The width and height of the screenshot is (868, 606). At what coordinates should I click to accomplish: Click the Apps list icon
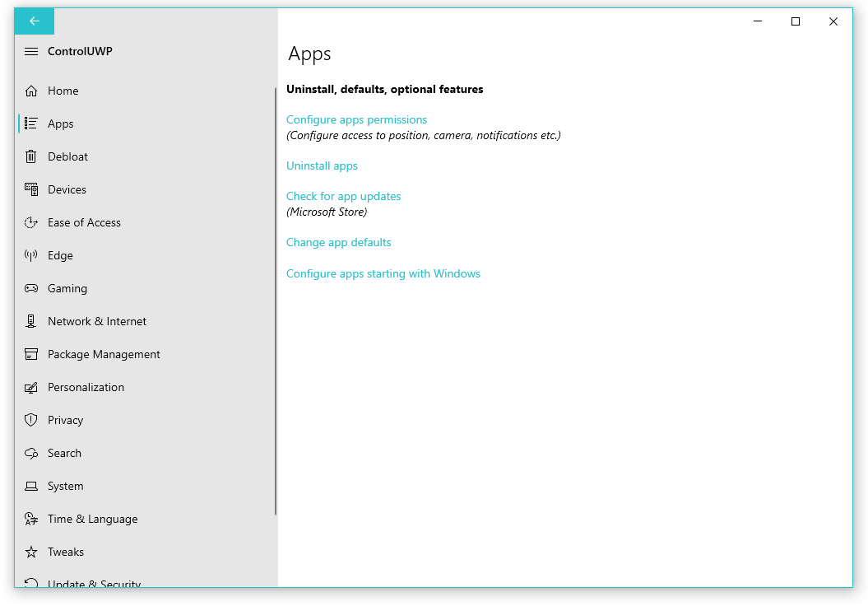pyautogui.click(x=31, y=124)
